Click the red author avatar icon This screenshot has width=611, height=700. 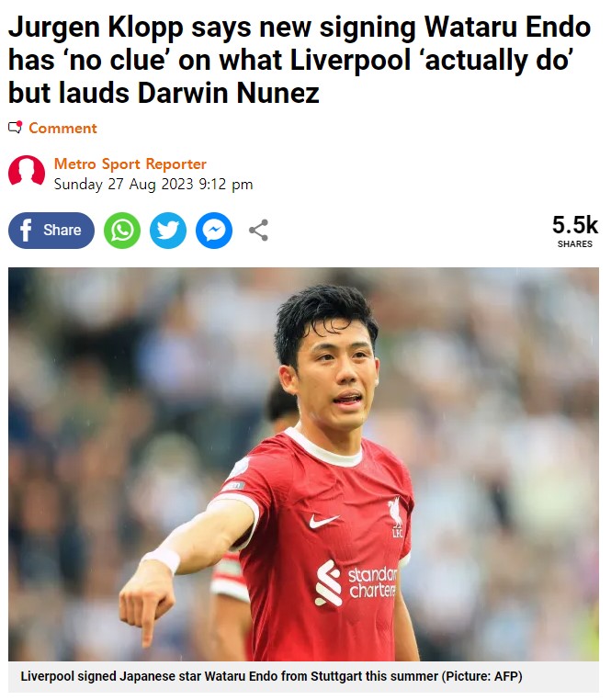[27, 172]
